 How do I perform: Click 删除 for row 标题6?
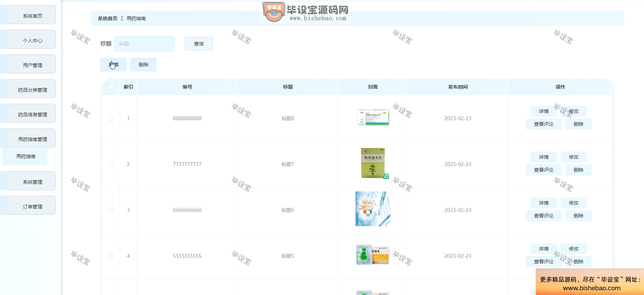coord(578,216)
